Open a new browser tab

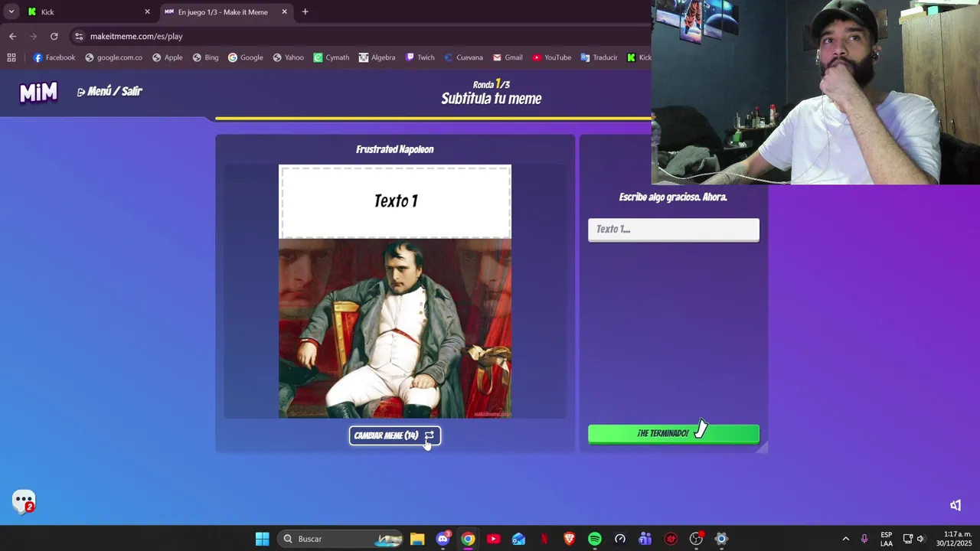click(305, 11)
